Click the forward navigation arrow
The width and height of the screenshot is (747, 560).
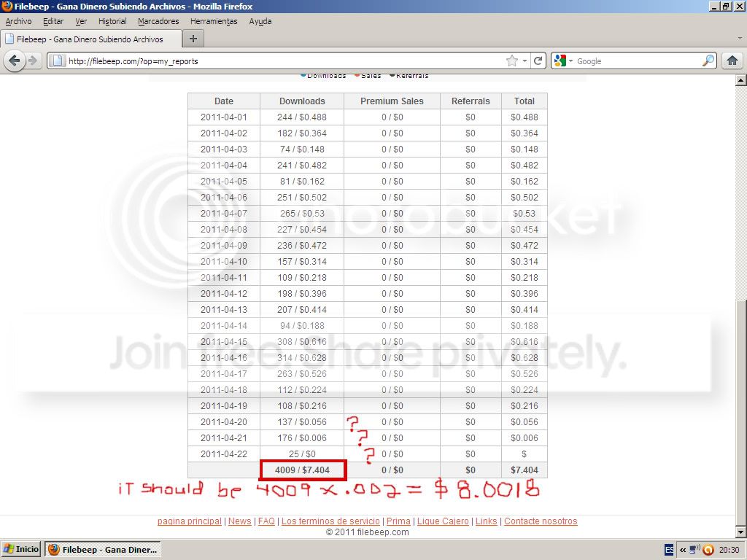32,61
